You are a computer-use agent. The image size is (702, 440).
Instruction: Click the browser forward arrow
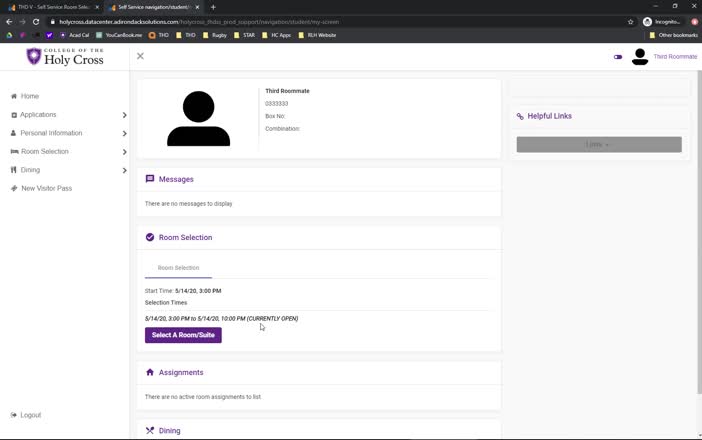pyautogui.click(x=22, y=21)
